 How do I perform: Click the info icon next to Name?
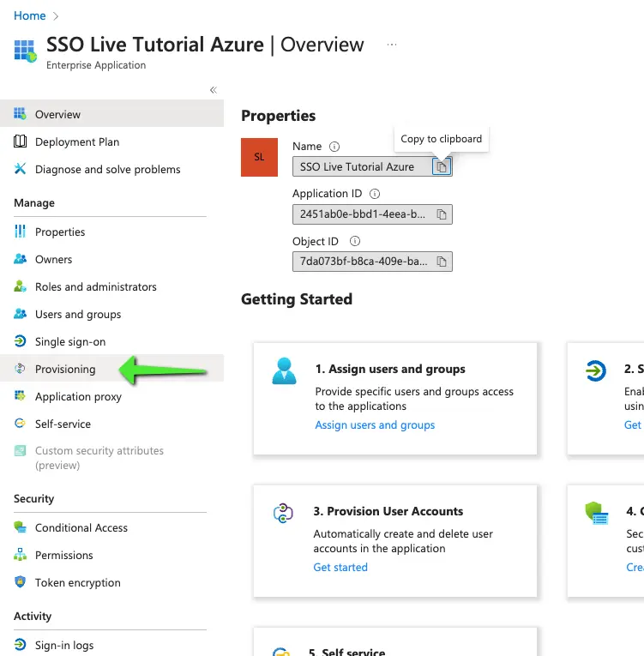pyautogui.click(x=334, y=147)
